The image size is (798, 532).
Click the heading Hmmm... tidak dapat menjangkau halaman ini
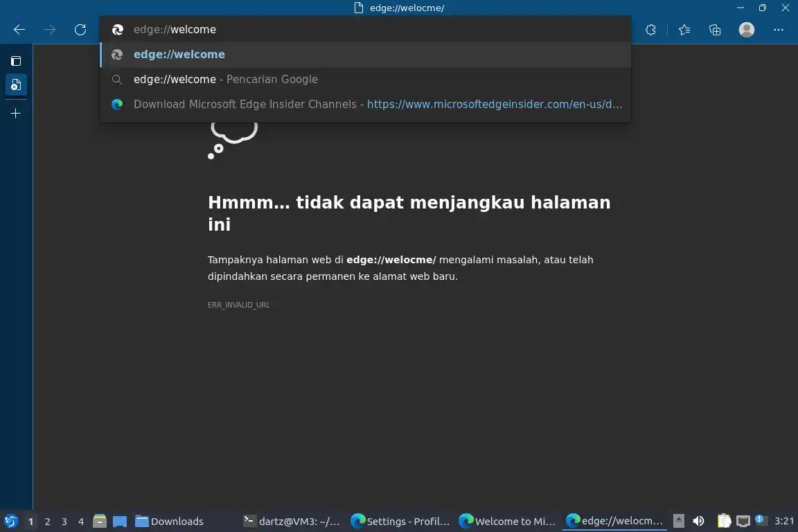point(409,213)
